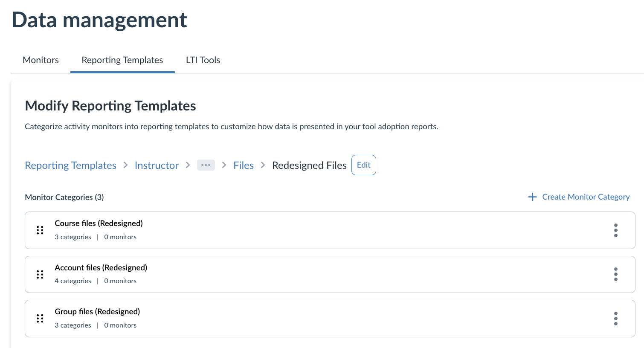This screenshot has width=644, height=348.
Task: Navigate to Instructor breadcrumb
Action: [157, 165]
